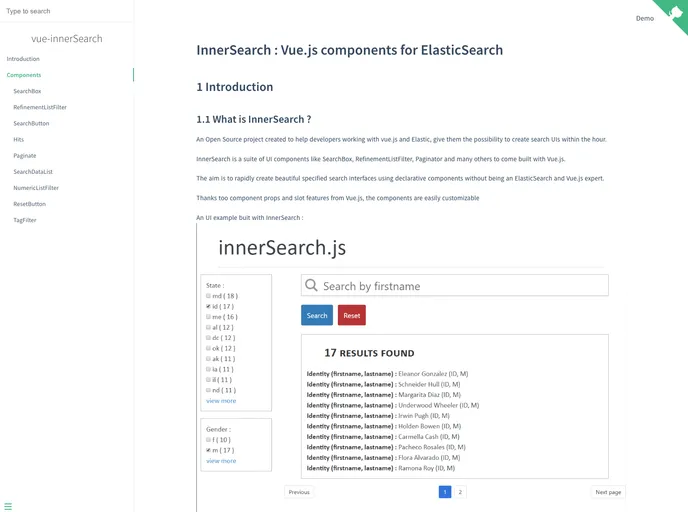Screen dimensions: 688x512
Task: Focus the Search by firstname input
Action: (x=455, y=285)
